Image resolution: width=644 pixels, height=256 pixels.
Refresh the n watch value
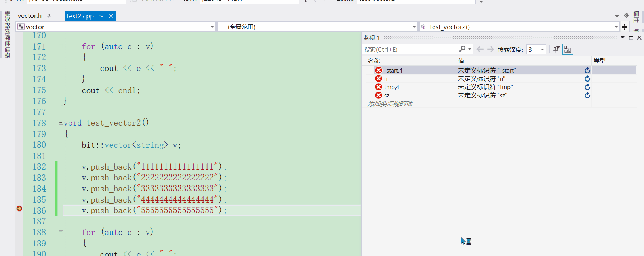[587, 78]
